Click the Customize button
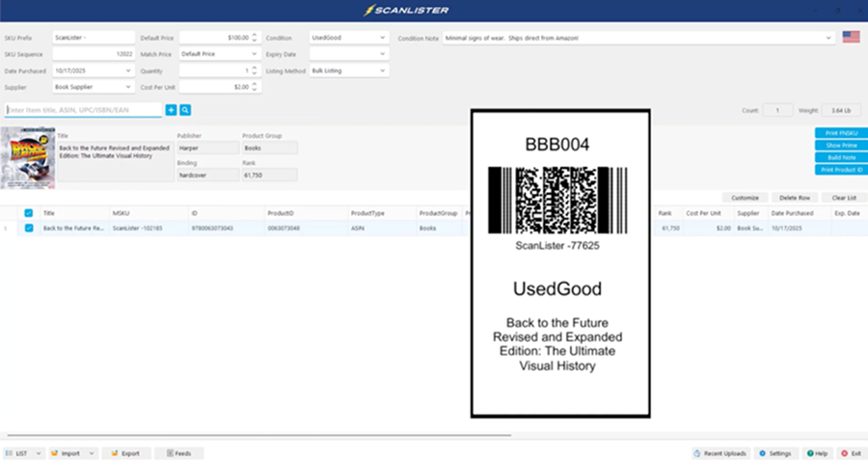The width and height of the screenshot is (868, 466). tap(745, 198)
